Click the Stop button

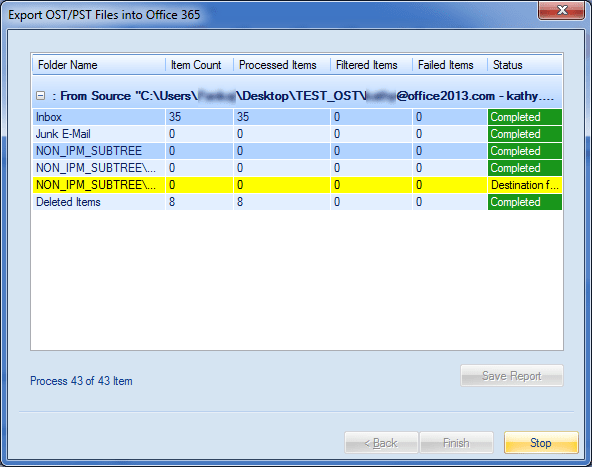[541, 442]
